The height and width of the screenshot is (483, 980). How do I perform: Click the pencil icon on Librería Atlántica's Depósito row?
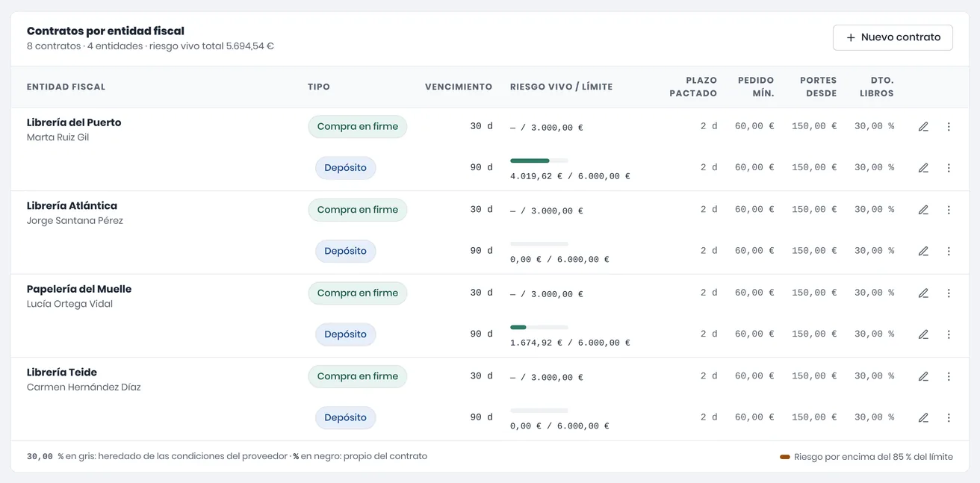click(x=923, y=252)
